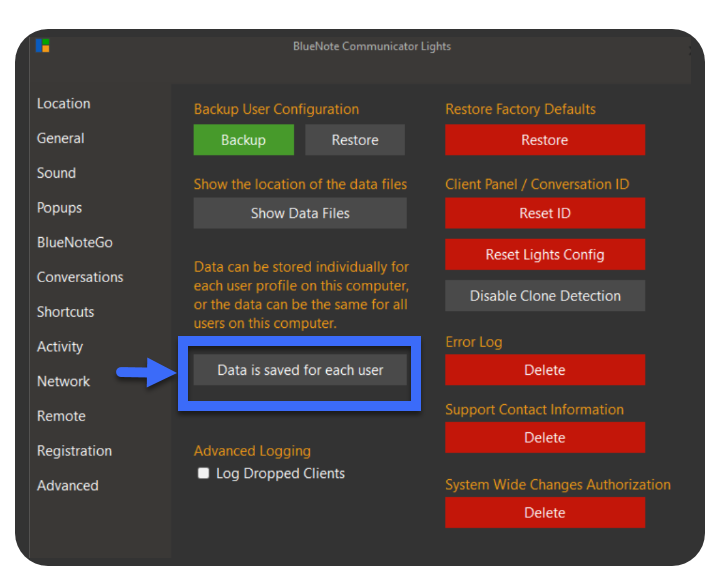This screenshot has width=722, height=582.
Task: Select Registration in the sidebar
Action: [74, 451]
